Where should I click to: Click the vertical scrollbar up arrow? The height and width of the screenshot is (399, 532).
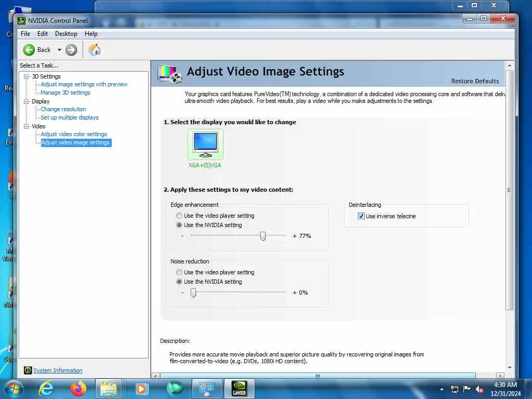click(509, 65)
